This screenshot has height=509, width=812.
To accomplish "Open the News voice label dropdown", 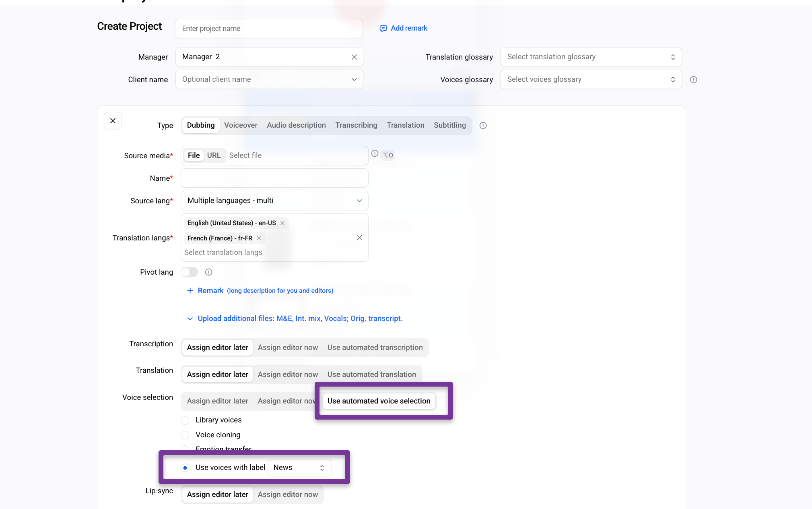I will point(299,468).
